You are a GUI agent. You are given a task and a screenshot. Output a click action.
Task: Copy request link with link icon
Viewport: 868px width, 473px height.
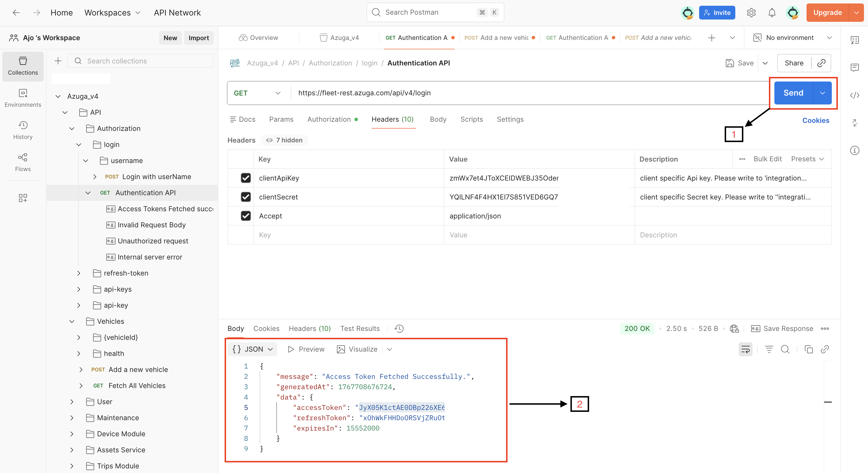[821, 63]
